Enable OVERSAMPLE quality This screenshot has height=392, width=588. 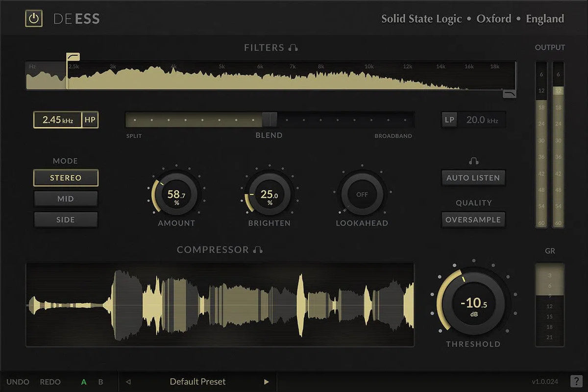tap(472, 219)
